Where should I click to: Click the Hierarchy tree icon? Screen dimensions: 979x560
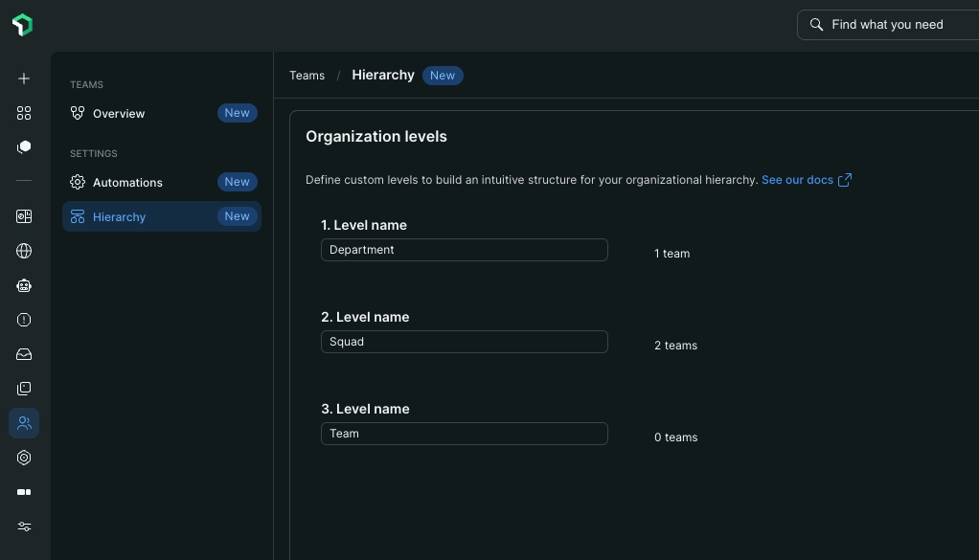click(78, 216)
